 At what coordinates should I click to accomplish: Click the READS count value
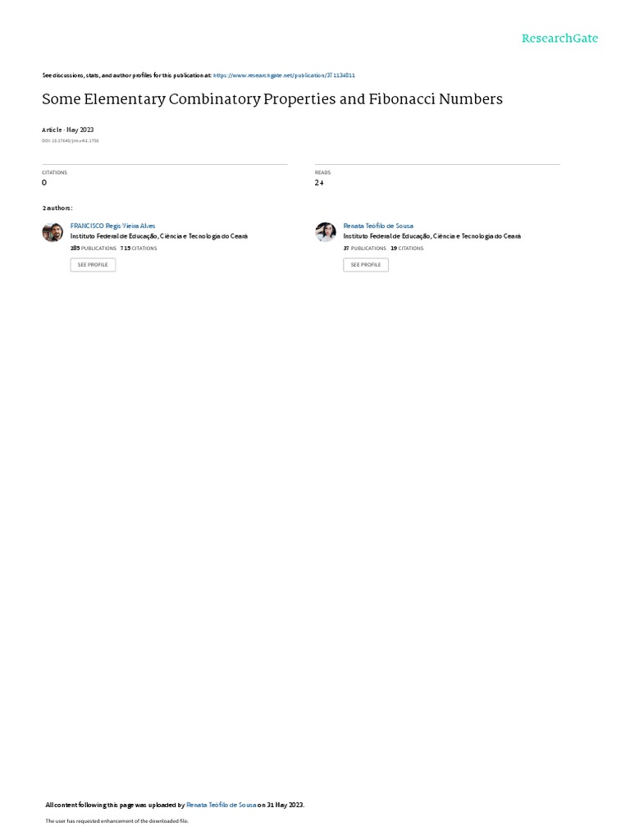point(319,183)
